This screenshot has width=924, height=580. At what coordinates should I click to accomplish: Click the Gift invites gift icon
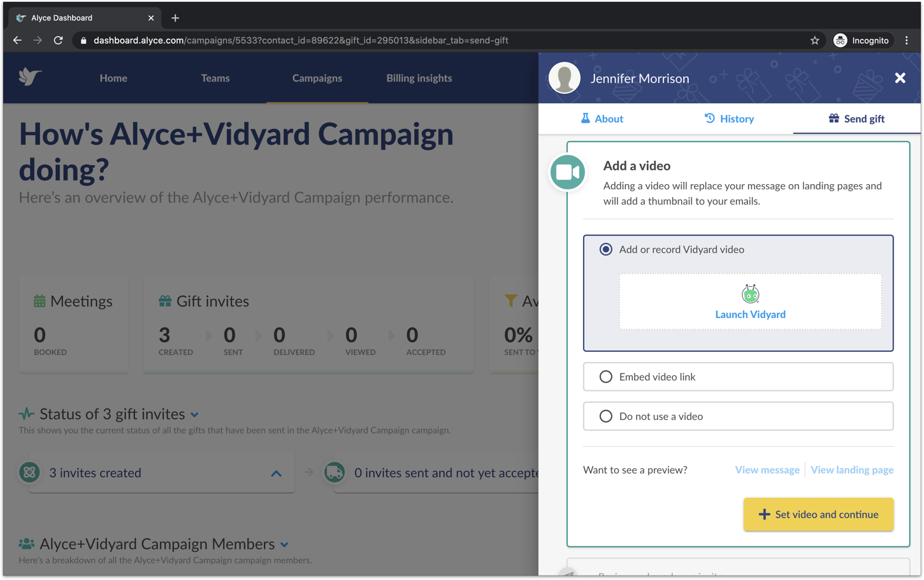coord(165,301)
